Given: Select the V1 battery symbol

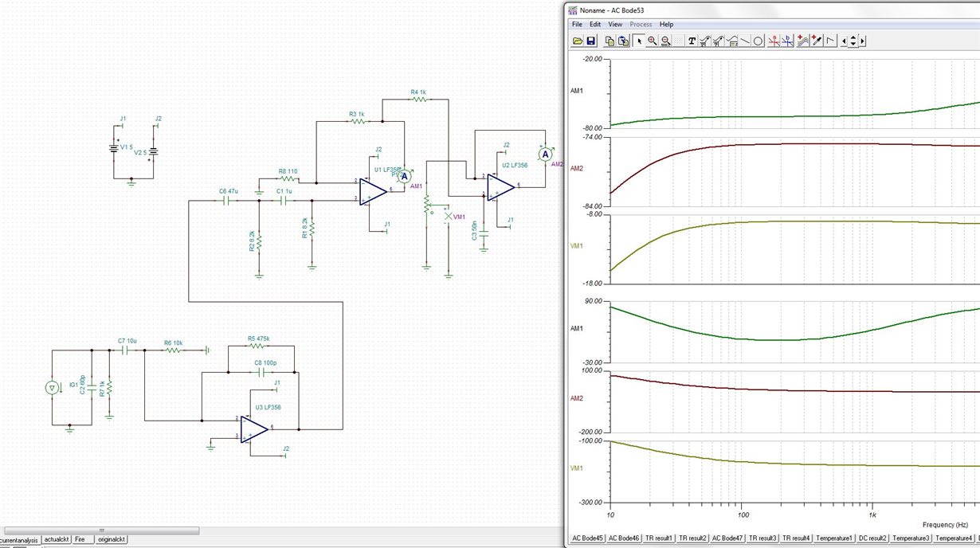Looking at the screenshot, I should [112, 148].
